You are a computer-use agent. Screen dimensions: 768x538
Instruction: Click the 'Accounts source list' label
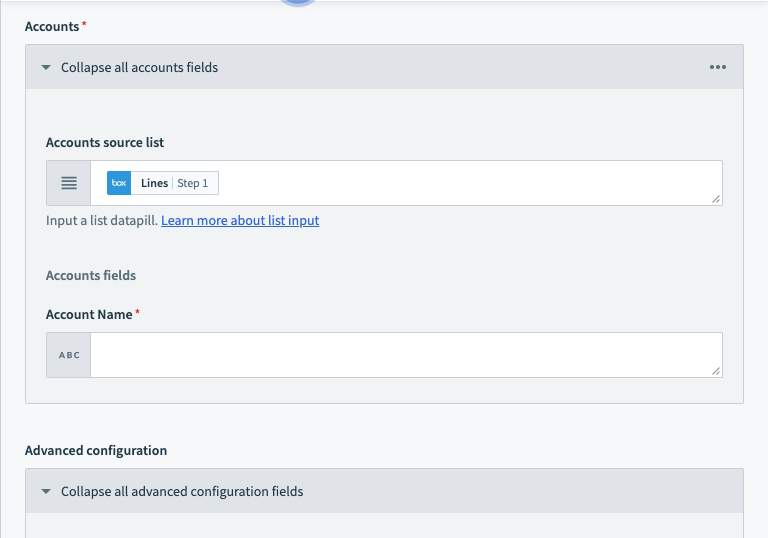click(x=105, y=143)
